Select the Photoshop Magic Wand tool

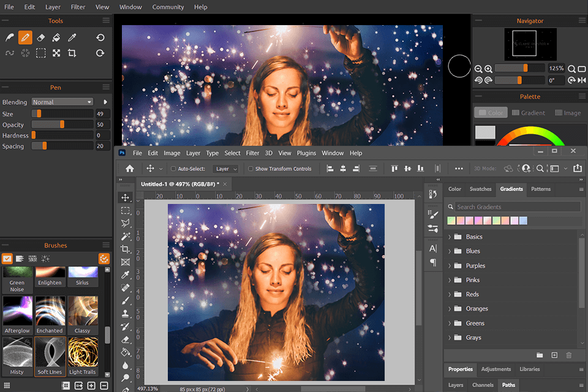click(126, 236)
